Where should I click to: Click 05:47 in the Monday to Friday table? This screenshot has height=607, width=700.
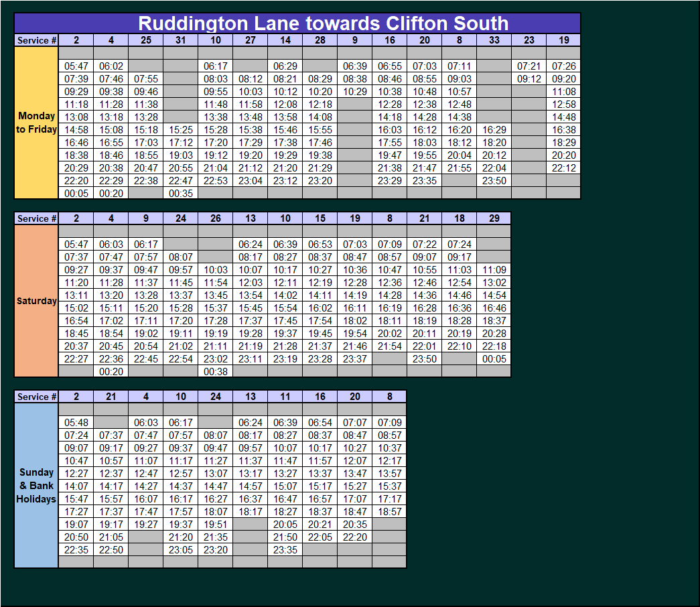tap(76, 66)
